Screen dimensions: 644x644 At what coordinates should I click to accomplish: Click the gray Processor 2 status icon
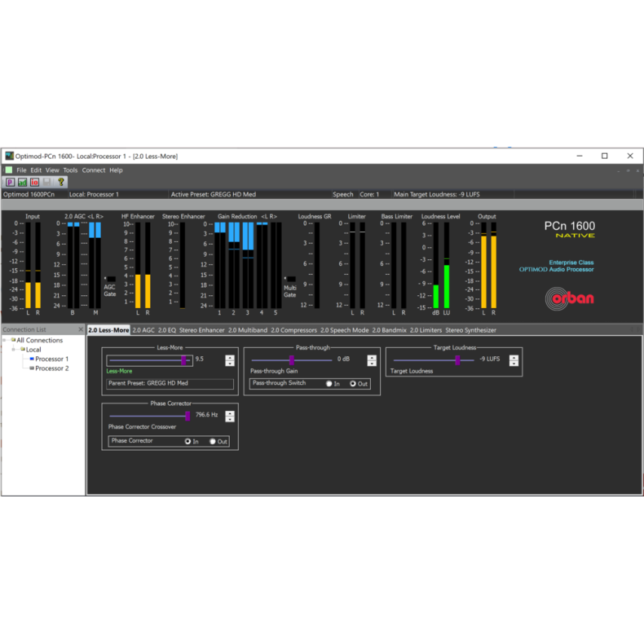(32, 368)
